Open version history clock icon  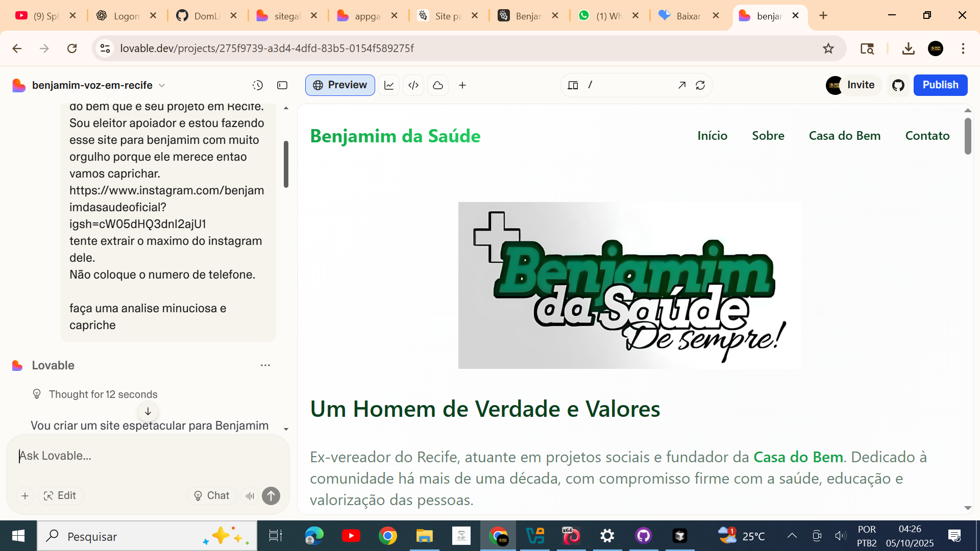click(258, 85)
